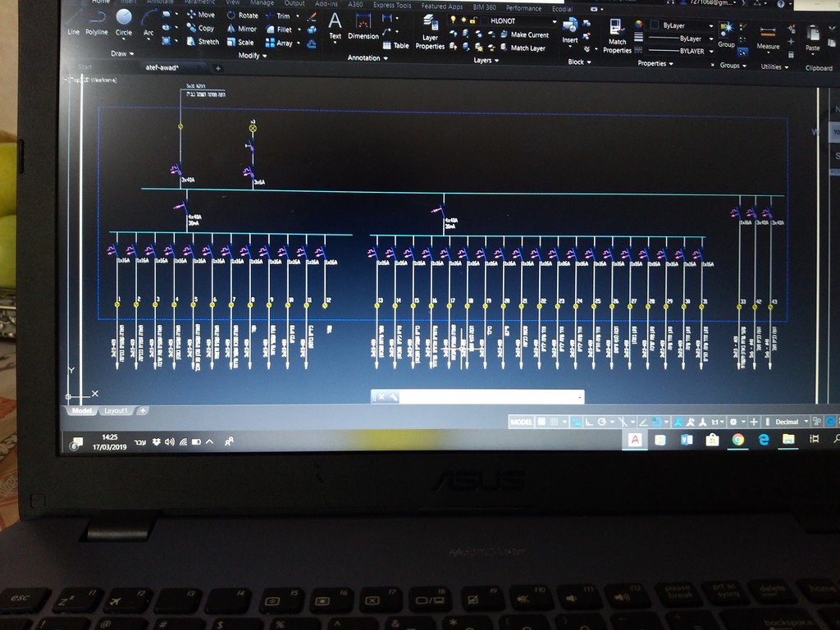Expand the Modify panel

pyautogui.click(x=253, y=55)
